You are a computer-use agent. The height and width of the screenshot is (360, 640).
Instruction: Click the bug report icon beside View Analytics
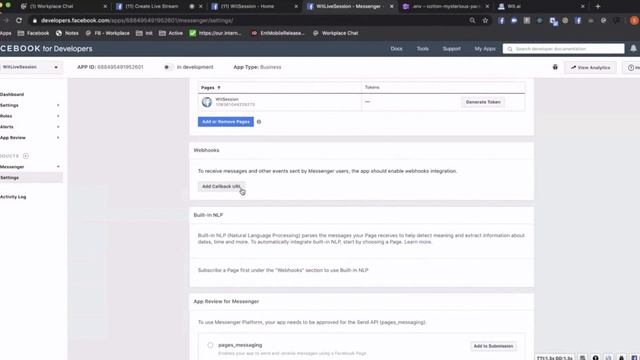pos(555,67)
